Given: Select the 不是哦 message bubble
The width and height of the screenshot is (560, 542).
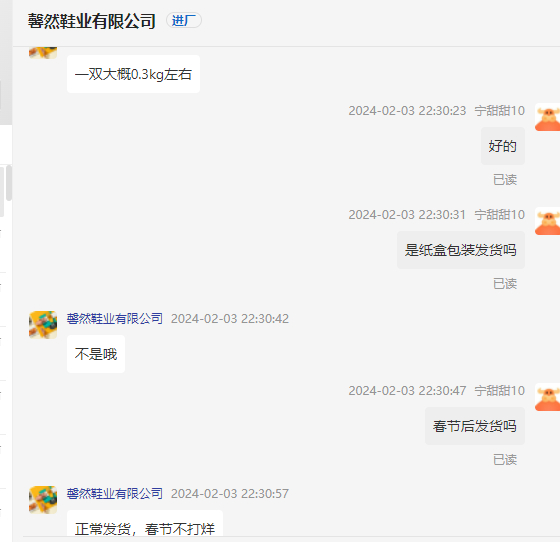Looking at the screenshot, I should tap(96, 354).
